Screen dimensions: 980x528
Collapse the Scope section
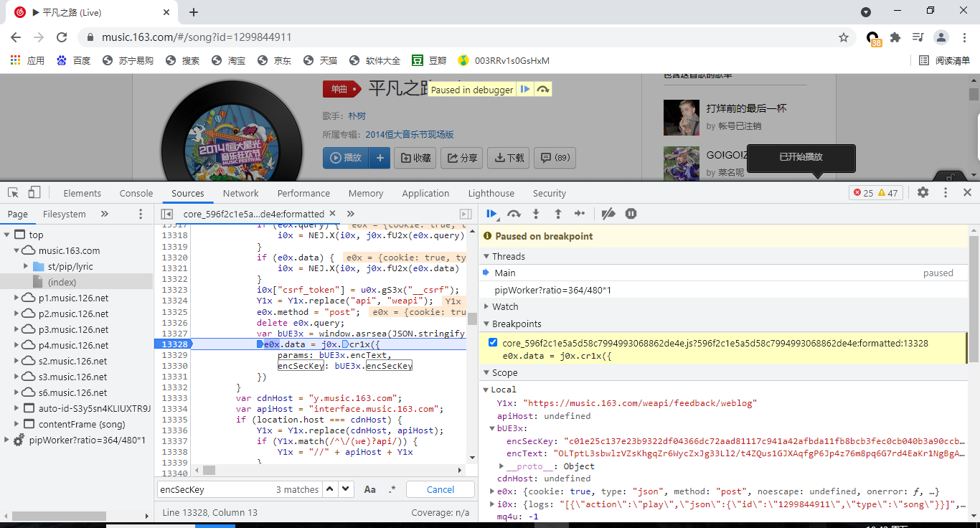(486, 372)
